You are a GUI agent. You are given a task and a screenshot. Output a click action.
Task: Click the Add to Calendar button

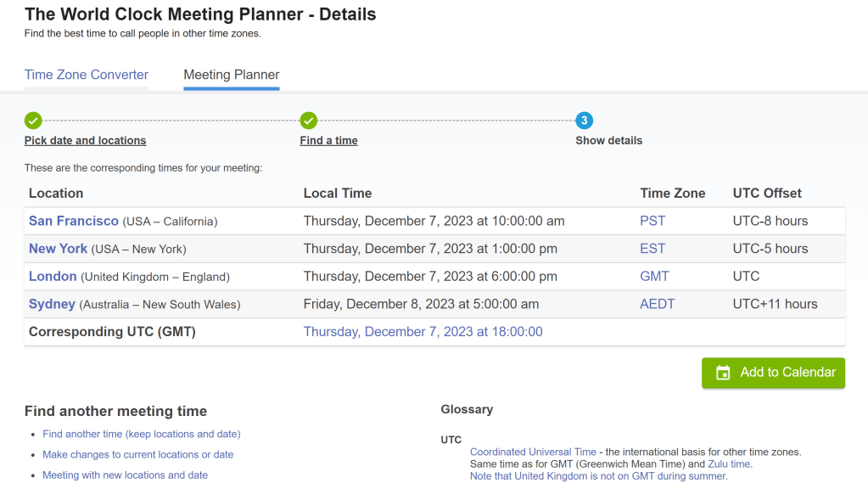[773, 373]
